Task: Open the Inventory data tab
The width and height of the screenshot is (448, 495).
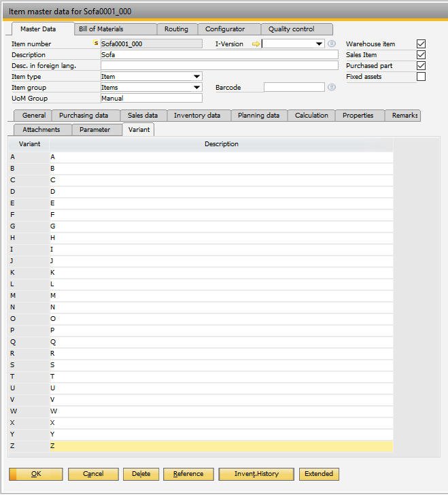Action: point(196,116)
